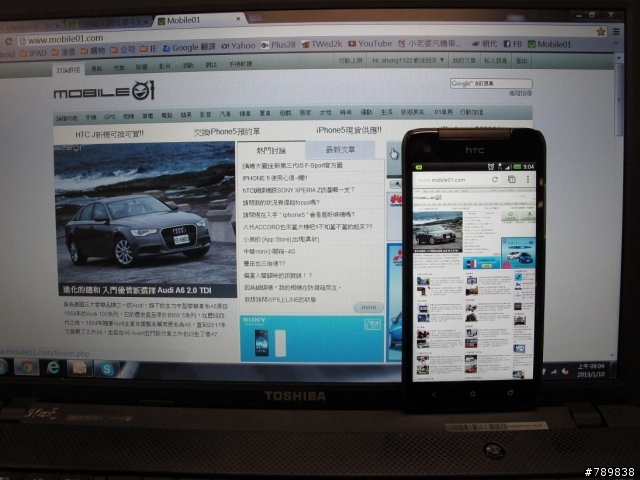This screenshot has width=640, height=480.
Task: Open the folder-like taskbar icon beside Internet Explorer
Action: click(x=80, y=368)
